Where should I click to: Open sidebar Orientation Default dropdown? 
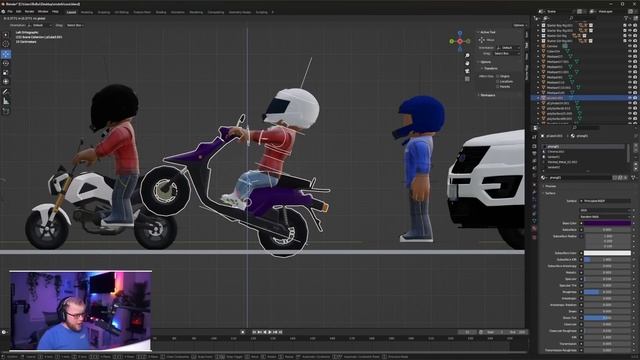(508, 48)
